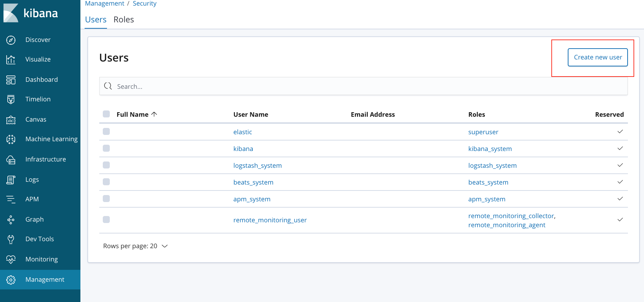This screenshot has width=644, height=302.
Task: Click the search magnifier icon
Action: [108, 86]
